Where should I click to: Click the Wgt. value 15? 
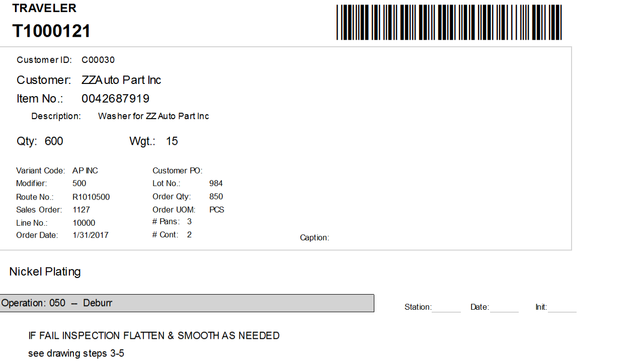click(x=172, y=141)
